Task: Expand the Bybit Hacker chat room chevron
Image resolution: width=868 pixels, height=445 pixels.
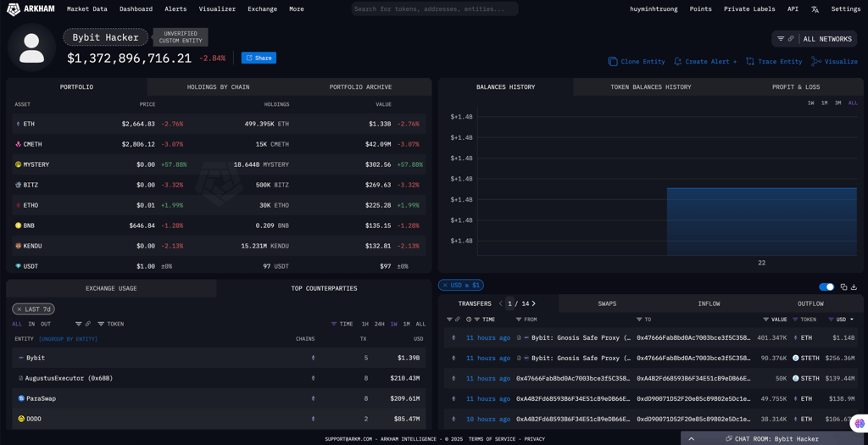Action: pos(692,438)
